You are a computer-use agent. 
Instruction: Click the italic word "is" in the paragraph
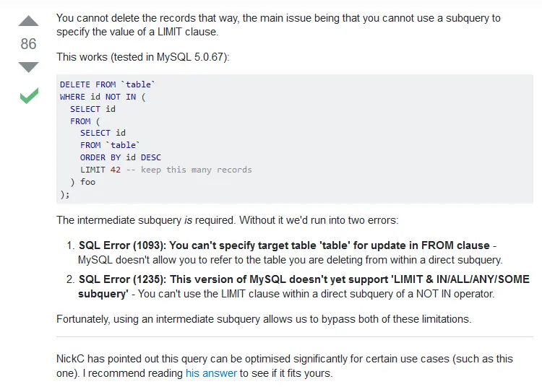[188, 220]
